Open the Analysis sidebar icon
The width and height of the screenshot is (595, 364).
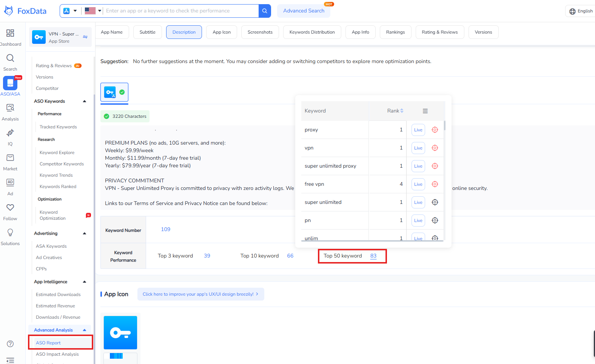[x=10, y=108]
